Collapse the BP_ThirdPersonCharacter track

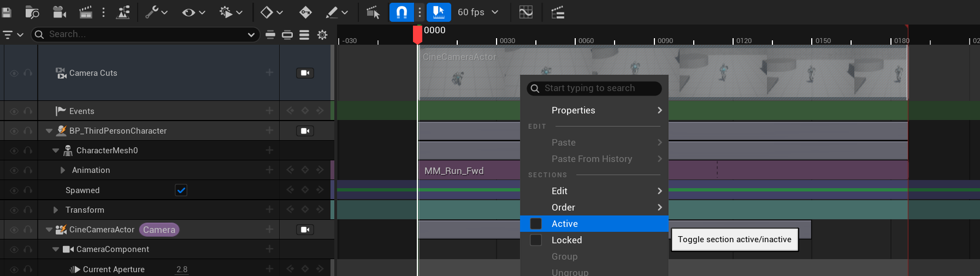coord(49,131)
